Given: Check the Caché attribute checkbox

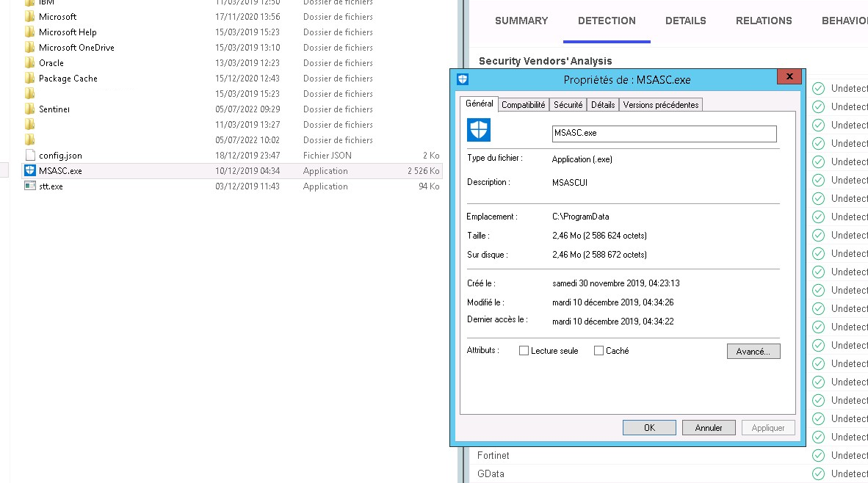Looking at the screenshot, I should click(598, 351).
